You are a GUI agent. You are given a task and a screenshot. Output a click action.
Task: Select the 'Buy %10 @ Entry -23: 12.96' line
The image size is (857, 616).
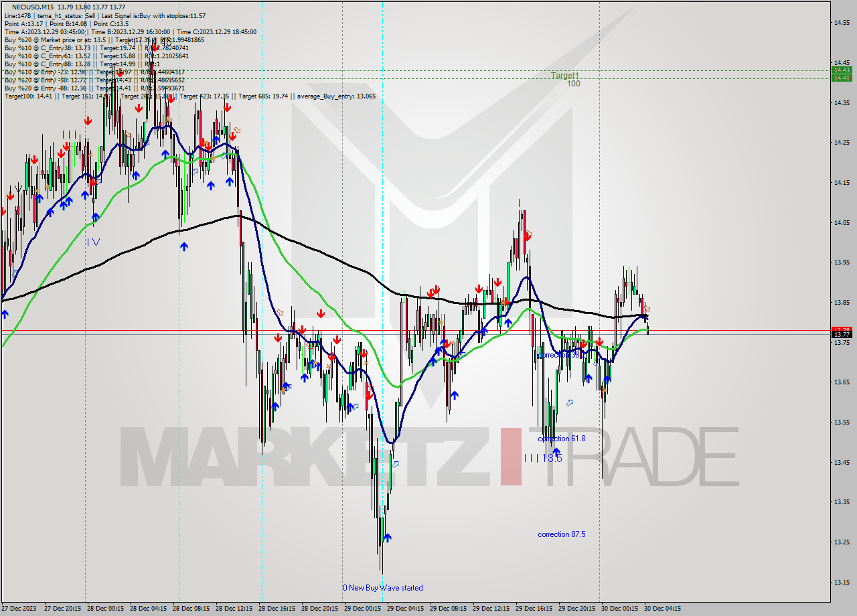point(94,72)
